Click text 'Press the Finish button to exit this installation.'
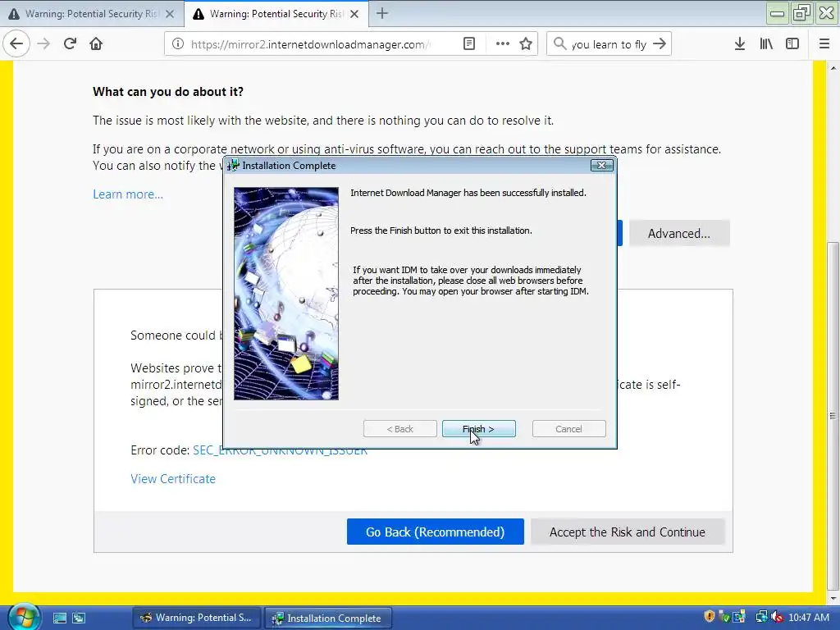 tap(441, 231)
